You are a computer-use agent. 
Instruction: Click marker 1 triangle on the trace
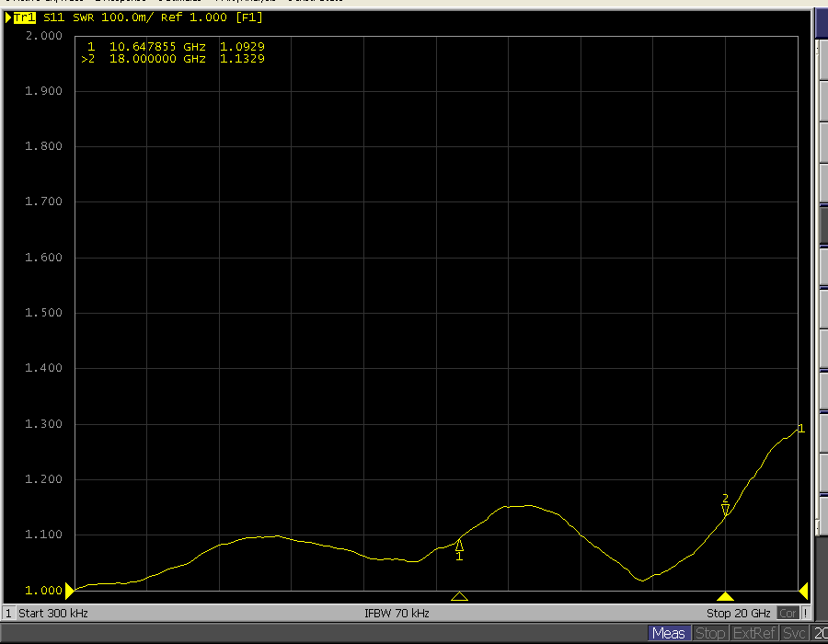(459, 545)
